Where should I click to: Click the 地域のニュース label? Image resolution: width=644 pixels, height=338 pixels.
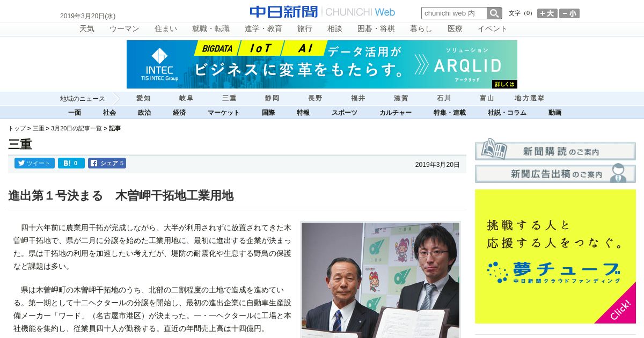[x=82, y=99]
